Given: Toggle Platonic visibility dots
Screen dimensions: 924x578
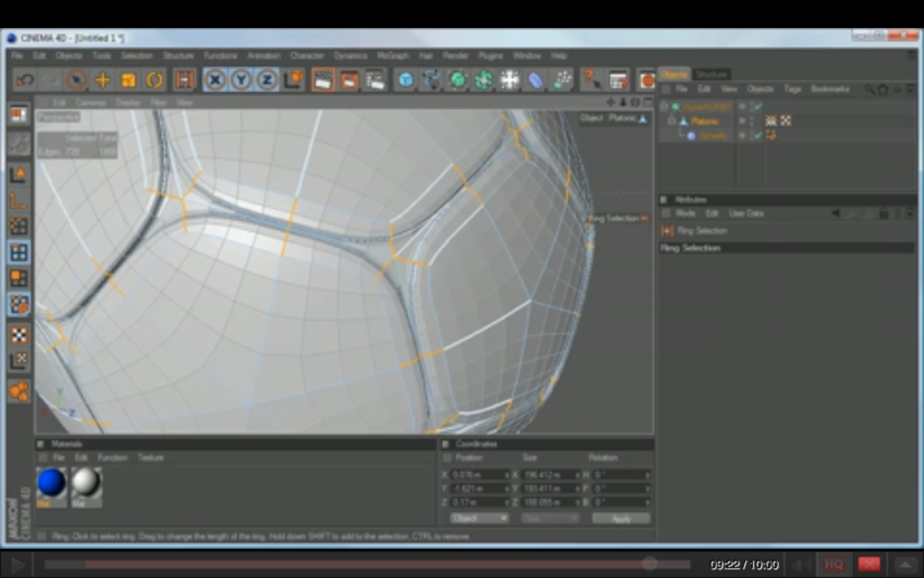Looking at the screenshot, I should coord(751,121).
